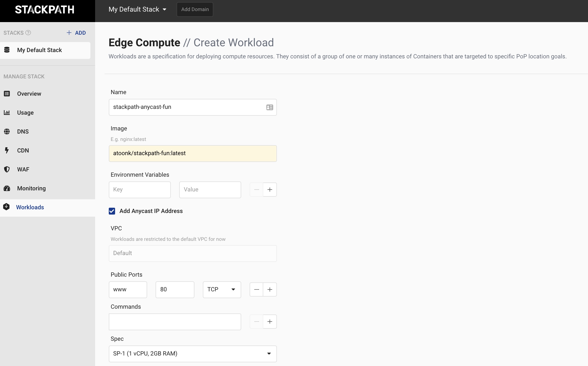This screenshot has width=588, height=366.
Task: Select My Default Stack in sidebar
Action: click(45, 50)
